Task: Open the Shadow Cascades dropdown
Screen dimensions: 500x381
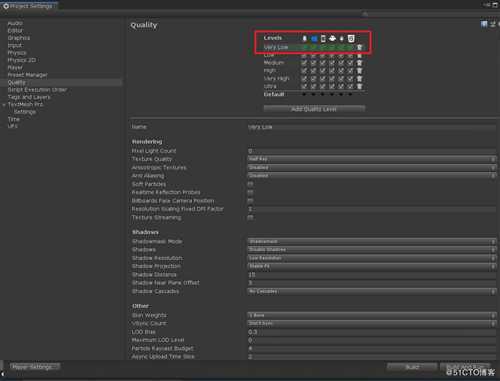Action: (x=372, y=291)
